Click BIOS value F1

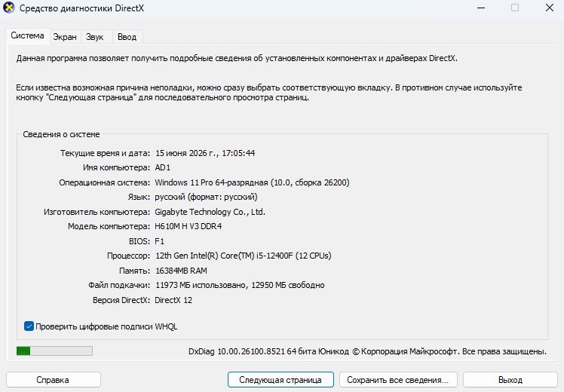(159, 241)
